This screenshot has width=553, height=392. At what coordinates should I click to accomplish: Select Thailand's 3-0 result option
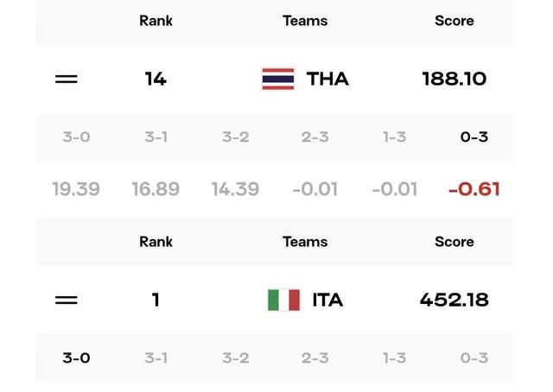click(x=76, y=136)
